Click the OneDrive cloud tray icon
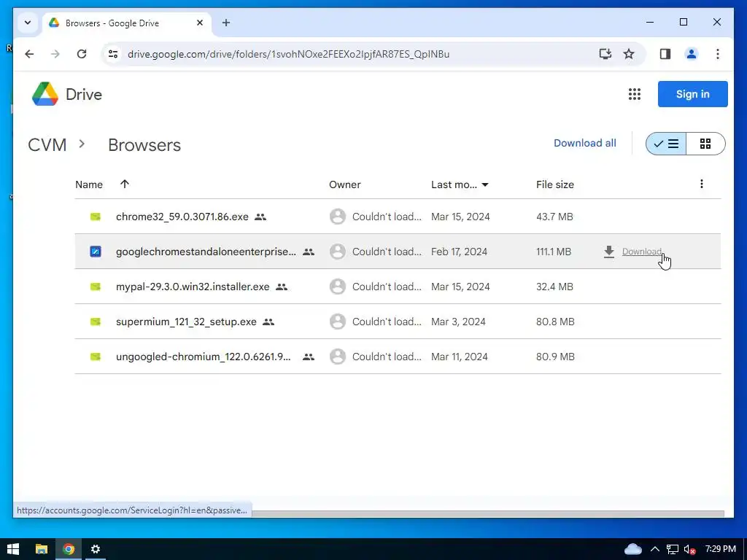 [632, 549]
